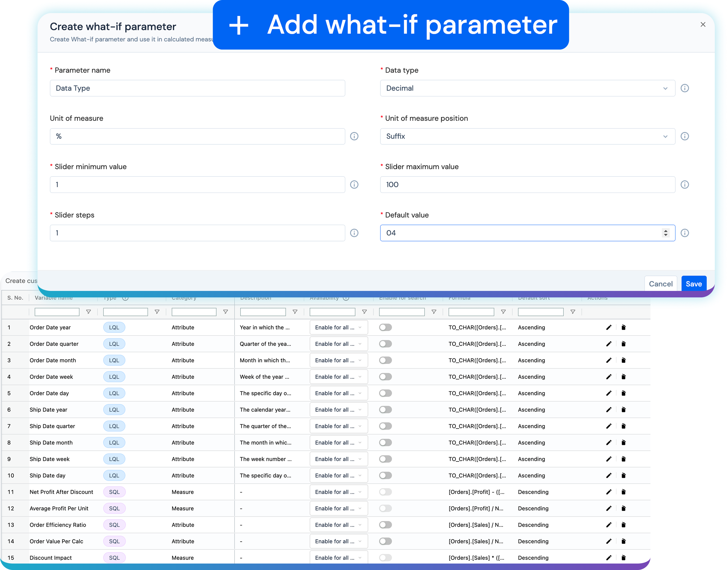Click the Default value stepper arrows
Image resolution: width=728 pixels, height=570 pixels.
(x=666, y=233)
